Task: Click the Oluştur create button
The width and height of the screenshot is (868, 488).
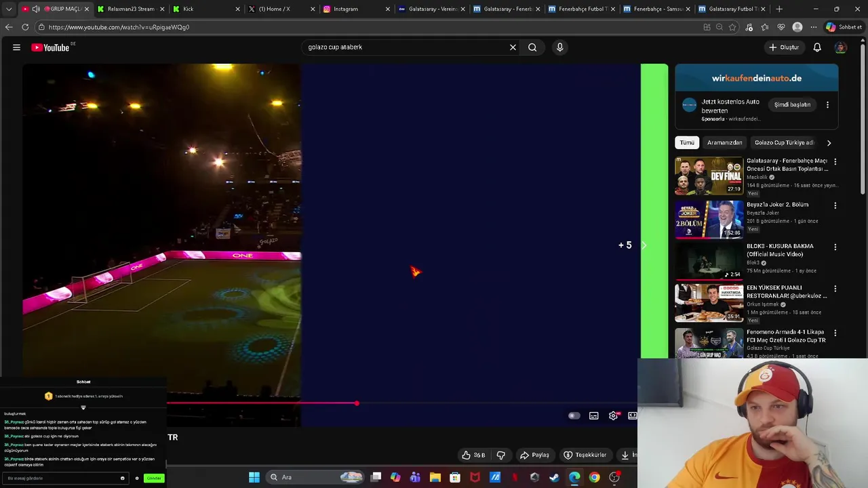Action: pos(784,47)
